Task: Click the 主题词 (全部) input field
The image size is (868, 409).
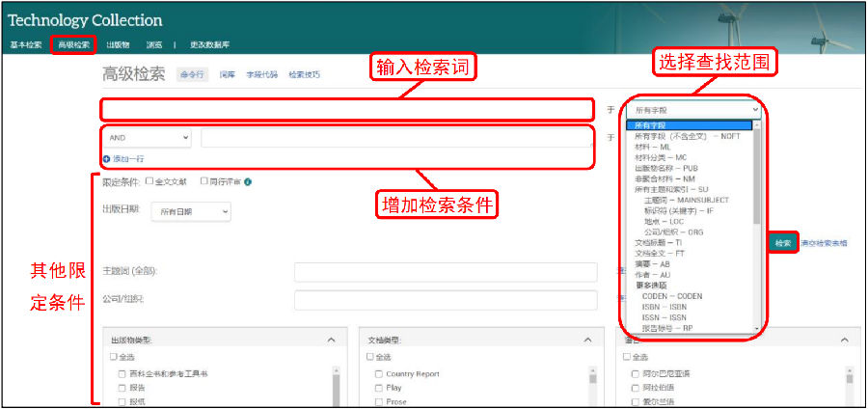Action: [445, 272]
